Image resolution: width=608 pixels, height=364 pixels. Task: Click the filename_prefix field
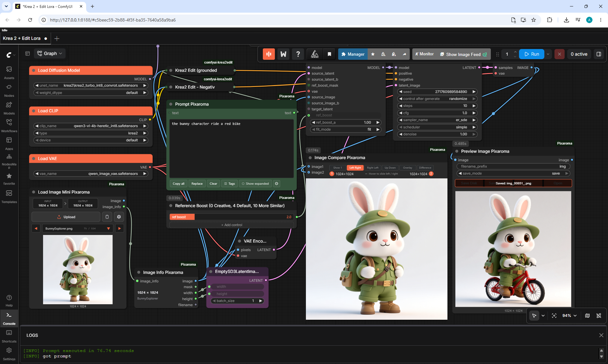point(513,166)
